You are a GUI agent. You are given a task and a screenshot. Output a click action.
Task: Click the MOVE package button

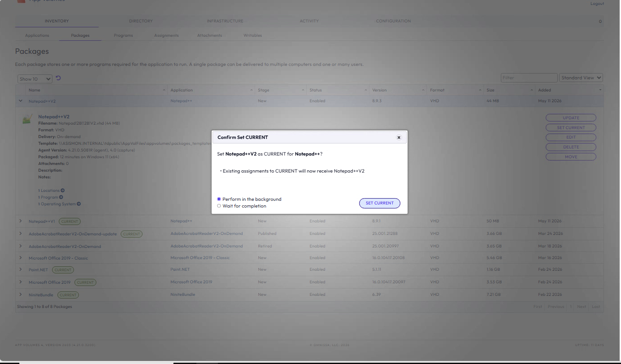571,157
